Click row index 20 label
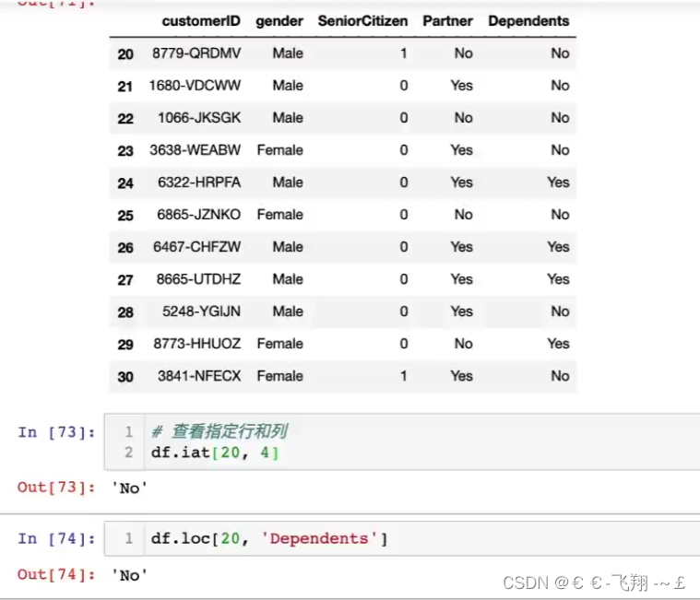Screen dimensions: 700x600 [125, 54]
